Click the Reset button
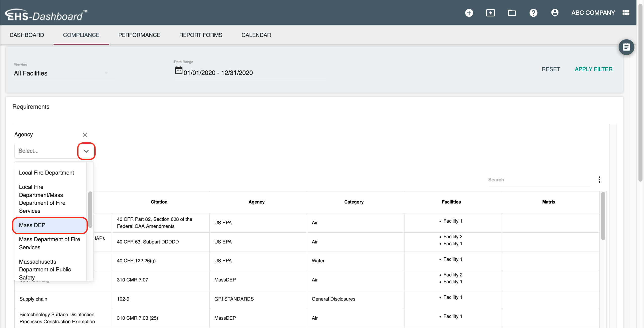Image resolution: width=644 pixels, height=328 pixels. coord(551,69)
